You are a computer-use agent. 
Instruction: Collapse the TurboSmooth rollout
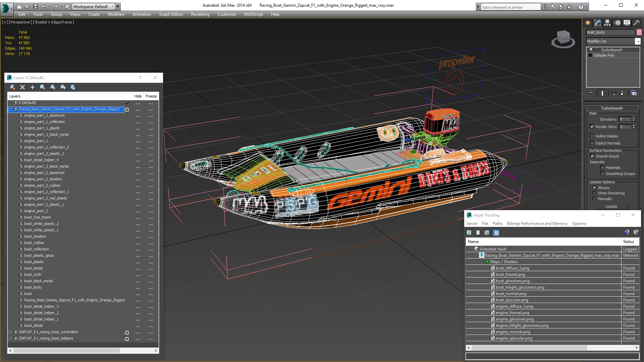(x=588, y=108)
